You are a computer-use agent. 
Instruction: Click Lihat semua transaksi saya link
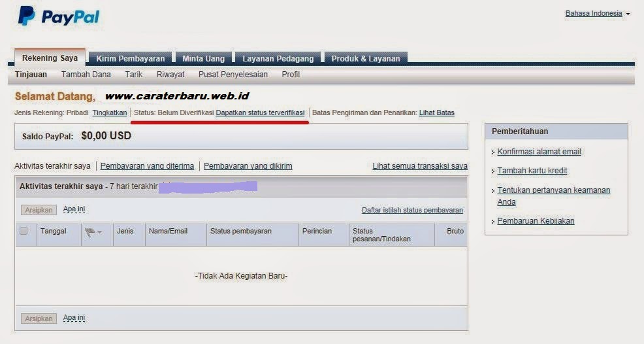coord(420,166)
